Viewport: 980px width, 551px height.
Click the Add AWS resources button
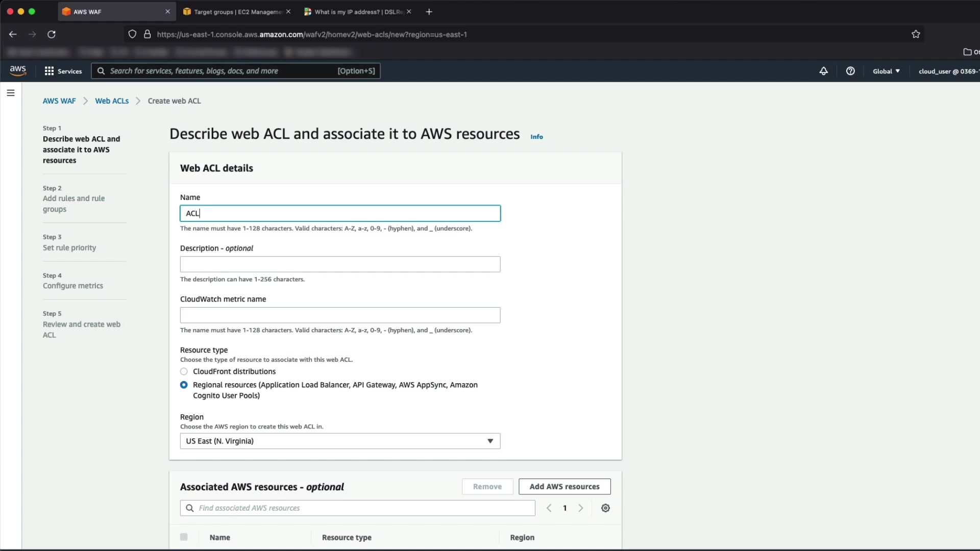pyautogui.click(x=565, y=487)
